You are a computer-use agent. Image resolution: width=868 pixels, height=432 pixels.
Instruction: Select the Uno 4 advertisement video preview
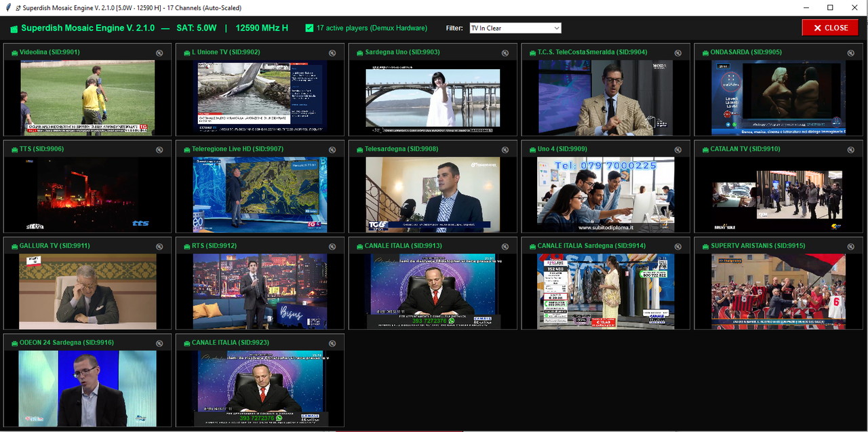(606, 195)
